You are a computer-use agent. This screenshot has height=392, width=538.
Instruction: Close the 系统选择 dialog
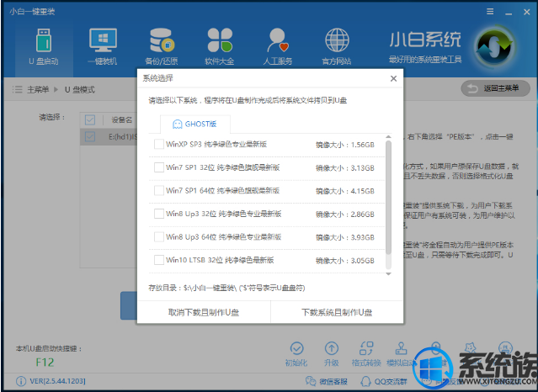(393, 78)
